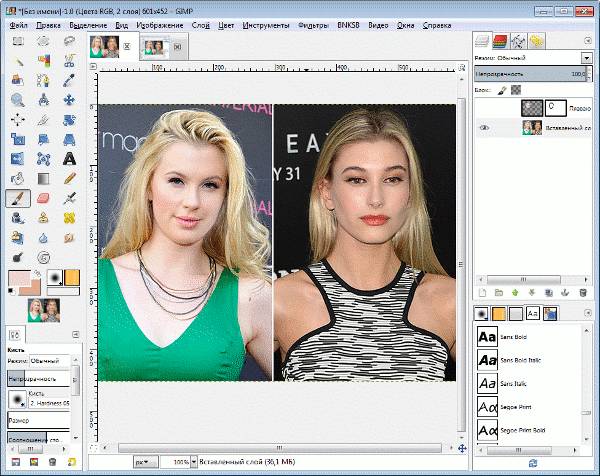Toggle the lock alpha channel checkerboard icon
The image size is (600, 476).
point(516,90)
